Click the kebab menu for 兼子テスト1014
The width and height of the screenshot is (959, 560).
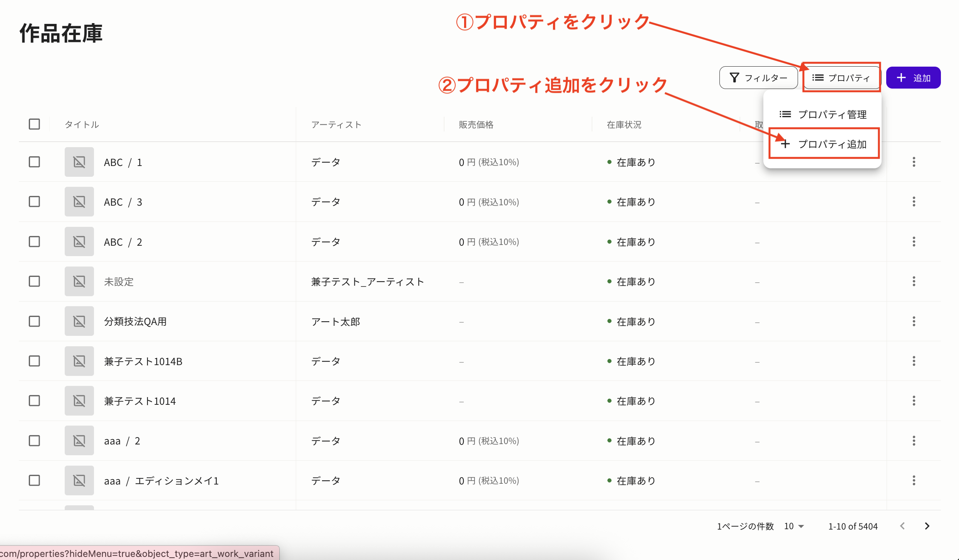pyautogui.click(x=914, y=401)
